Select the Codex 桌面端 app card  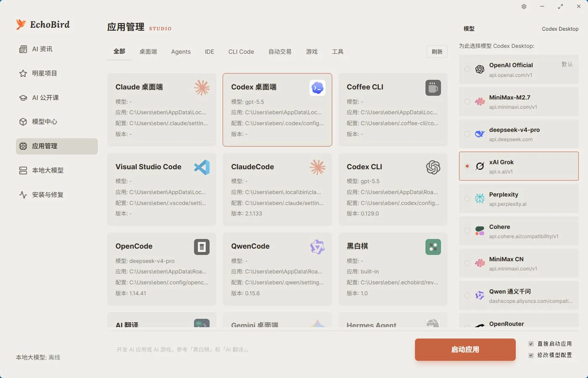click(277, 110)
